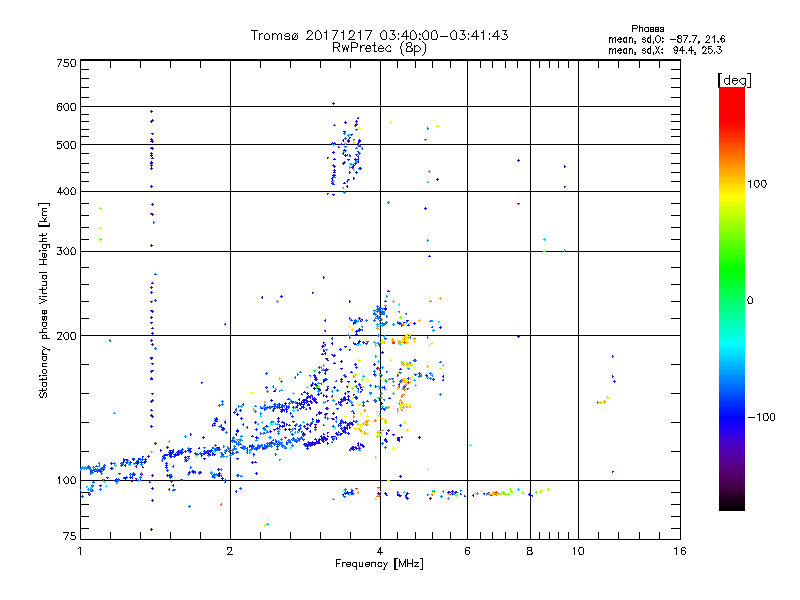This screenshot has height=600, width=800.
Task: Click the x-axis label '8'
Action: coord(530,551)
